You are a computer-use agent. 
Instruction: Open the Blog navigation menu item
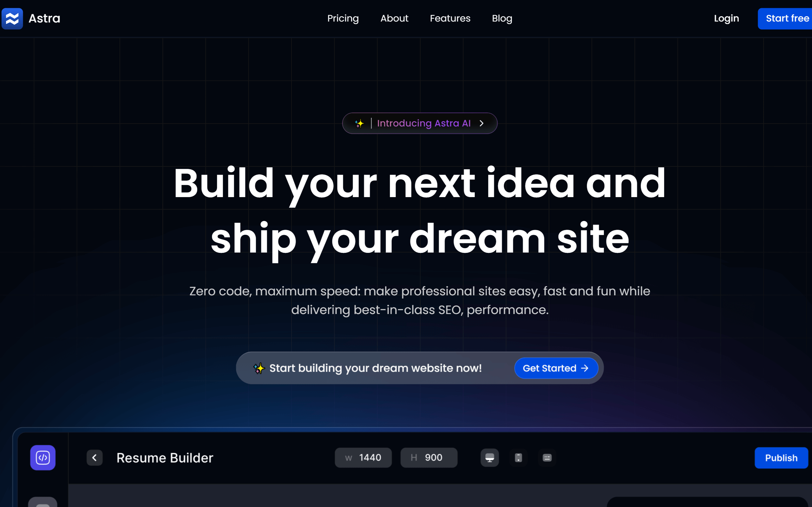point(502,19)
